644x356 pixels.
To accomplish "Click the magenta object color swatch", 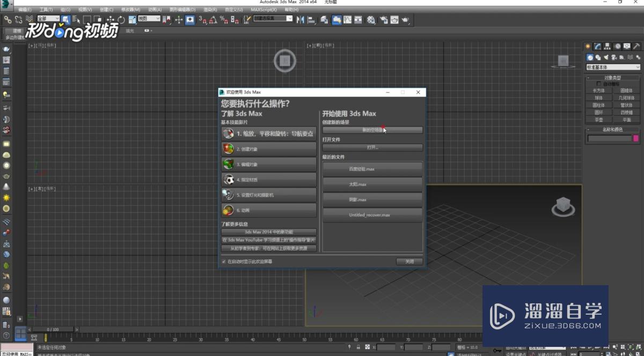I will 636,138.
